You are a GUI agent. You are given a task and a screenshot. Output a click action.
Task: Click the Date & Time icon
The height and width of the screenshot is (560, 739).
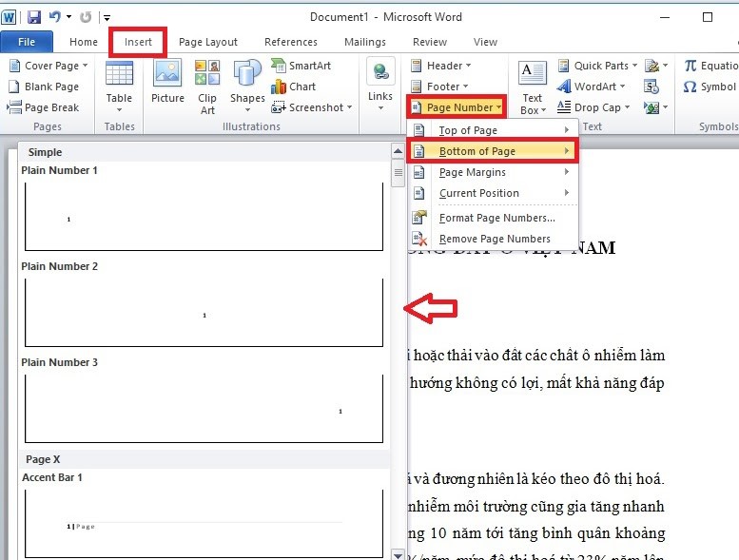click(x=651, y=87)
